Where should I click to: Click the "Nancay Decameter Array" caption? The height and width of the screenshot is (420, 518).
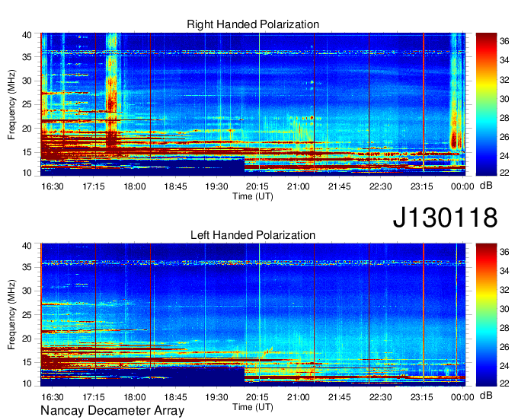(112, 411)
